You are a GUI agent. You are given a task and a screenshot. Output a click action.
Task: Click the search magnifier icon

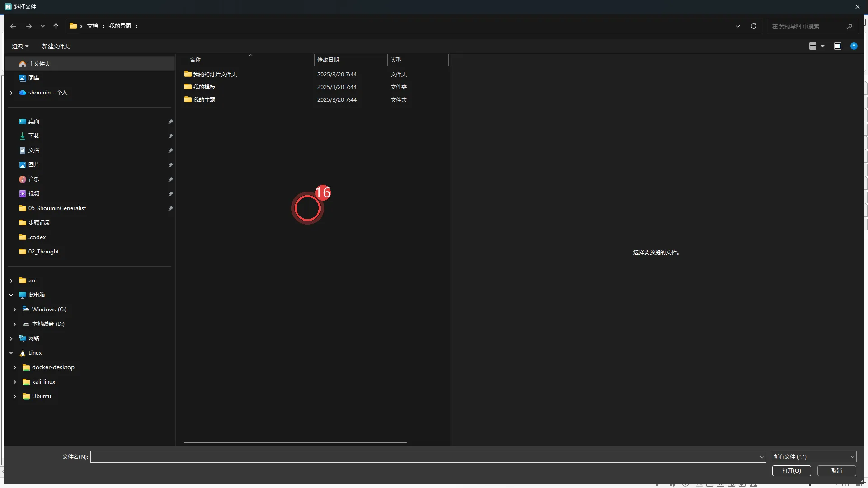click(849, 26)
